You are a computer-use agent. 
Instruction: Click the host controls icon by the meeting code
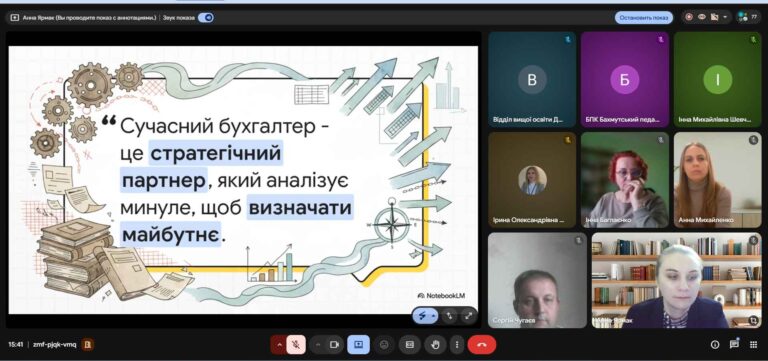pos(87,344)
